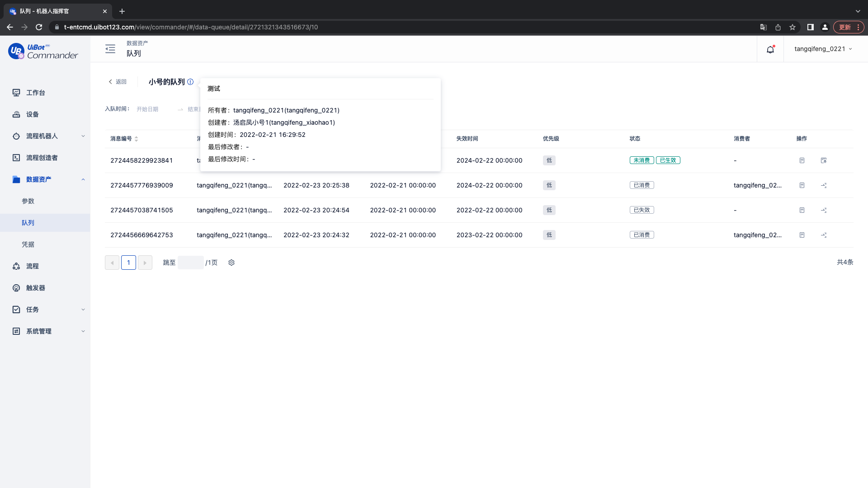Open details icon for message 2724457776939009
This screenshot has width=868, height=488.
tap(802, 185)
